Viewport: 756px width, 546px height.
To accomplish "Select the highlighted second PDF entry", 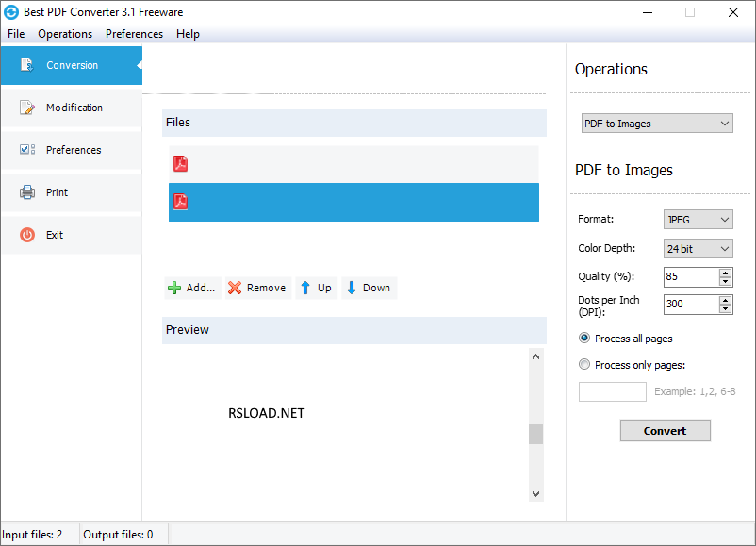I will 353,202.
